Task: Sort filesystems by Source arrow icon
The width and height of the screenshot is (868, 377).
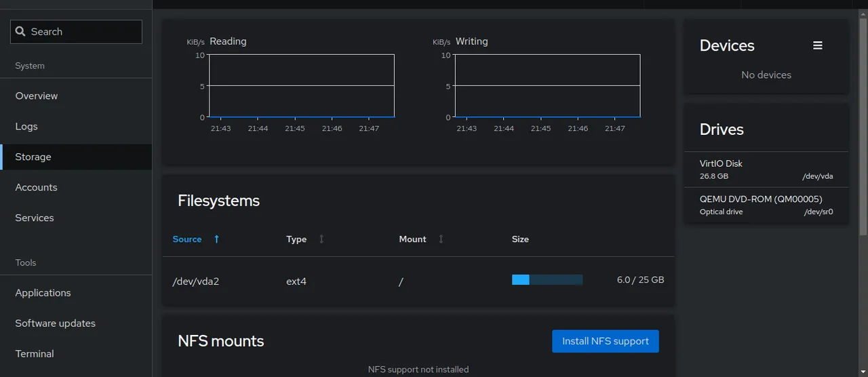Action: [216, 239]
